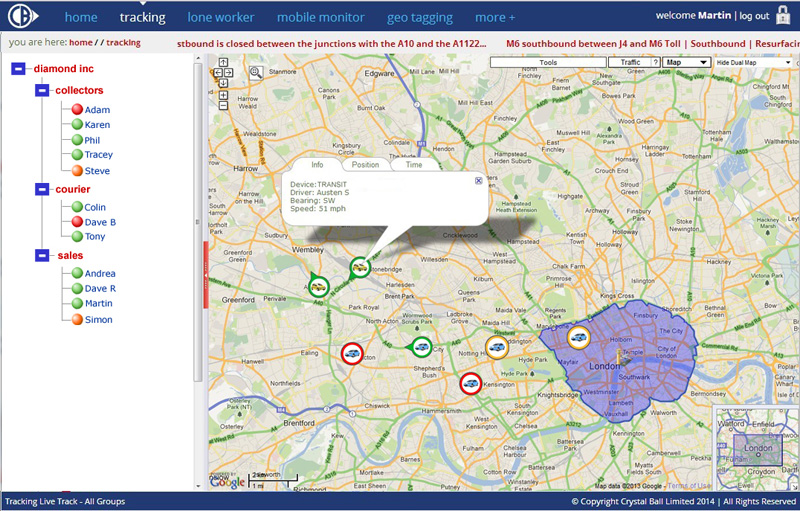This screenshot has width=800, height=511.
Task: Click the diamond inc label
Action: tap(64, 68)
